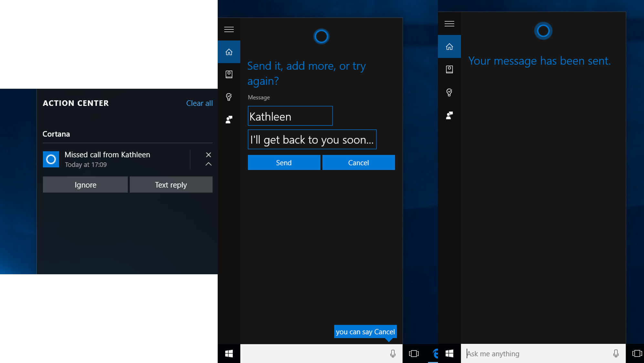Ignore the missed call from Kathleen
Viewport: 644px width, 363px height.
click(x=85, y=185)
